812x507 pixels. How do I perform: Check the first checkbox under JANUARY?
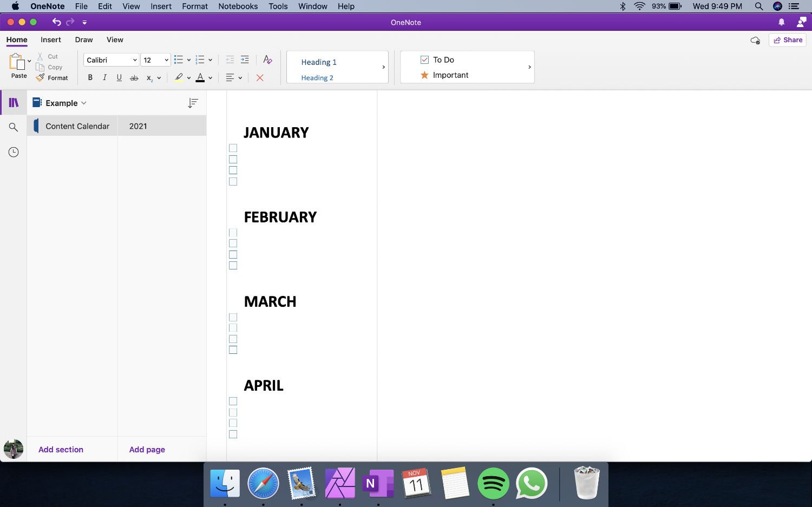point(233,148)
